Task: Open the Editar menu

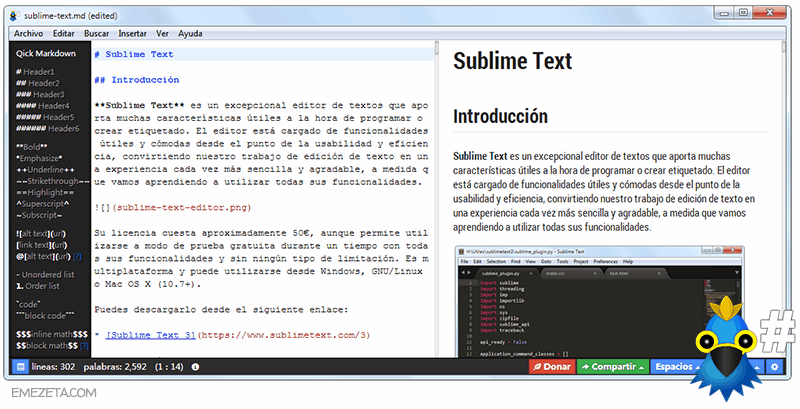Action: [63, 34]
